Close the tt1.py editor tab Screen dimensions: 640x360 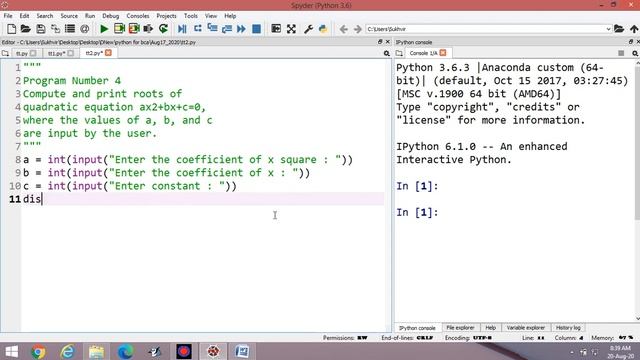click(x=71, y=53)
